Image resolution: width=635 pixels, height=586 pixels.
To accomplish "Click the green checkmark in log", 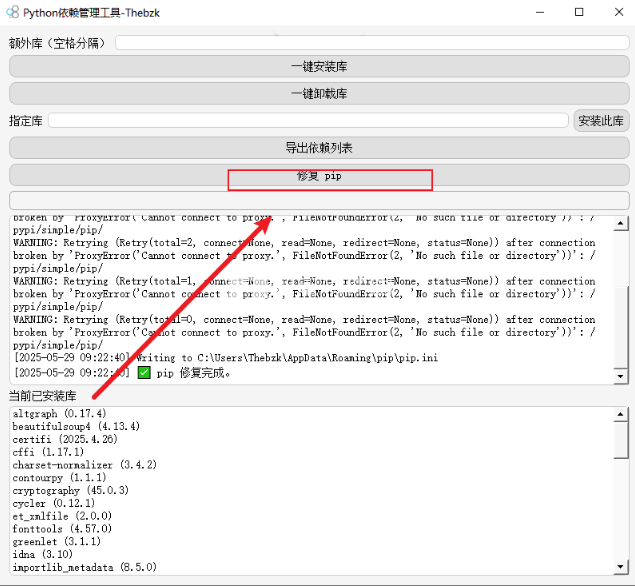I will [x=144, y=373].
